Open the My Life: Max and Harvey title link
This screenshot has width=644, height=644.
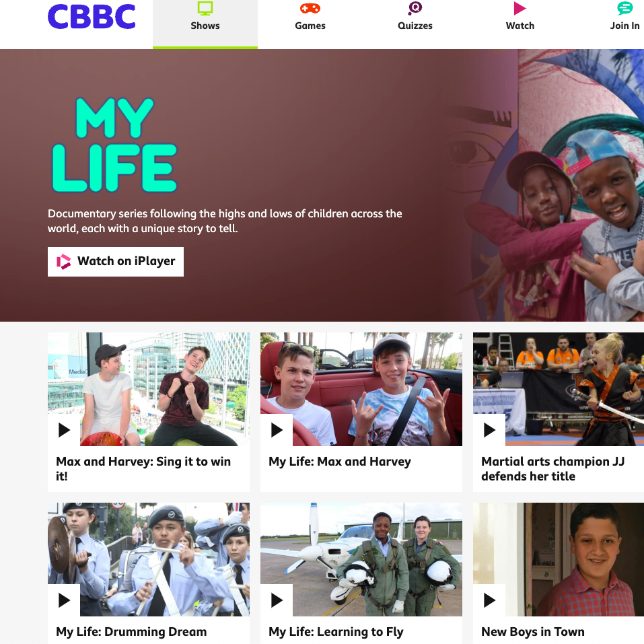pos(340,462)
